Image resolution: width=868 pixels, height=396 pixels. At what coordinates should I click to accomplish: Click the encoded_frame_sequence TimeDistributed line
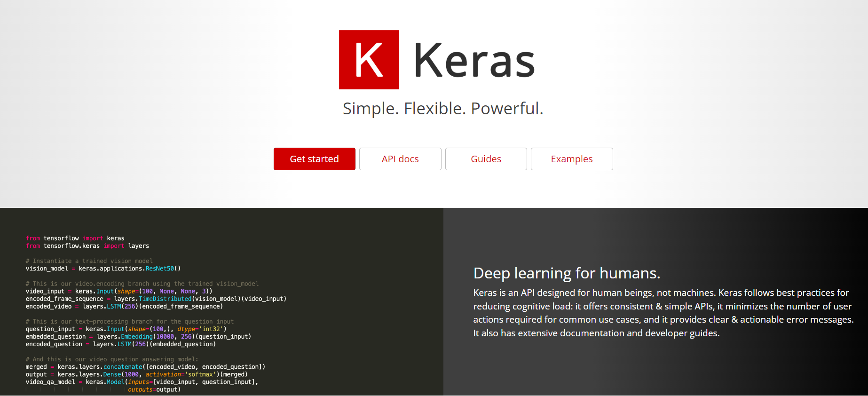pyautogui.click(x=156, y=299)
